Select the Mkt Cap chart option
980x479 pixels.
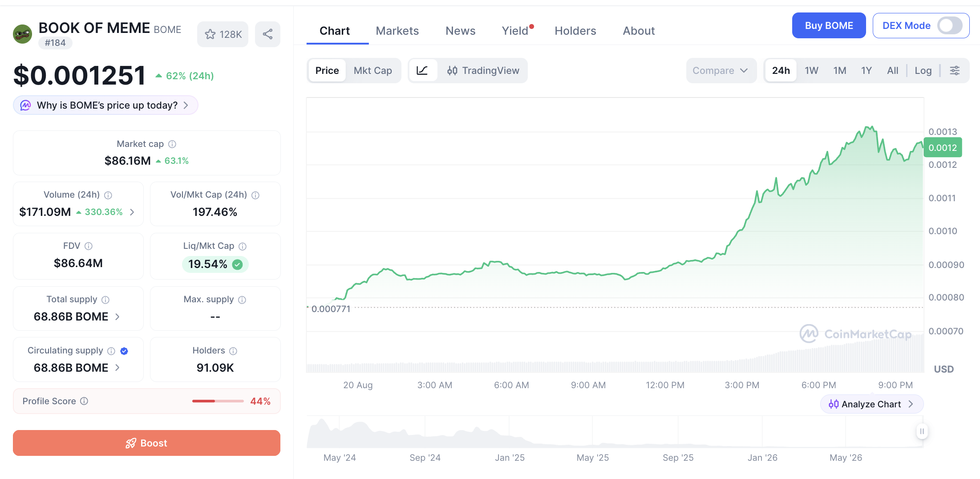click(x=373, y=70)
